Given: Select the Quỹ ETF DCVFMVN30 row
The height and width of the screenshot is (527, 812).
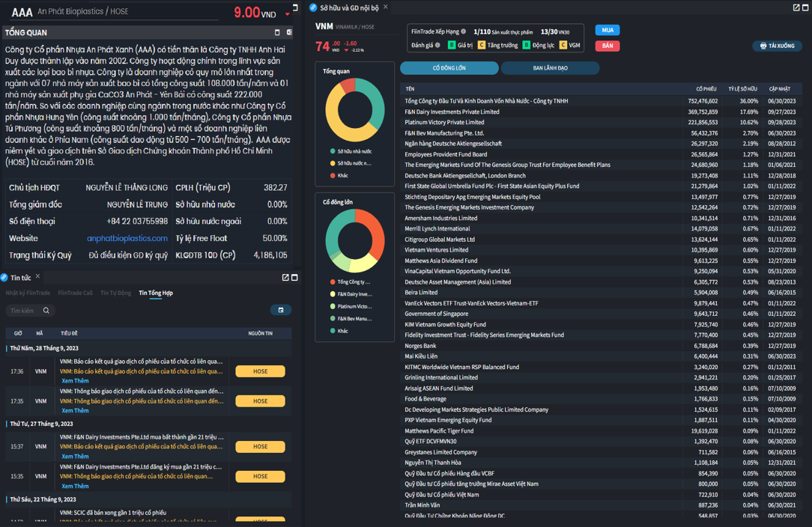Looking at the screenshot, I should [x=601, y=442].
